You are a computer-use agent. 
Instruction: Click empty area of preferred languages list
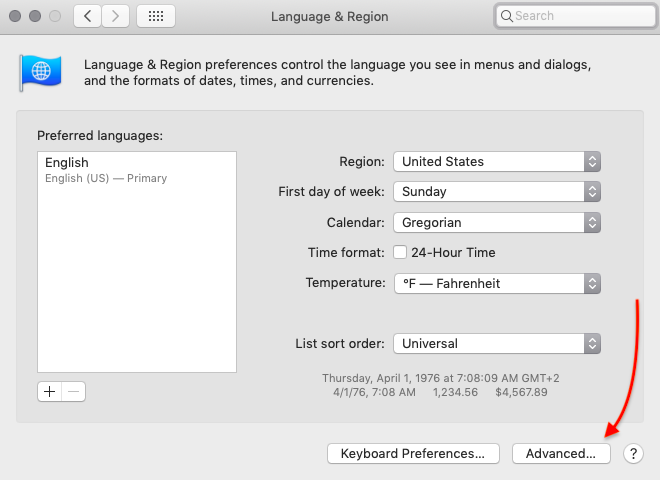click(136, 290)
